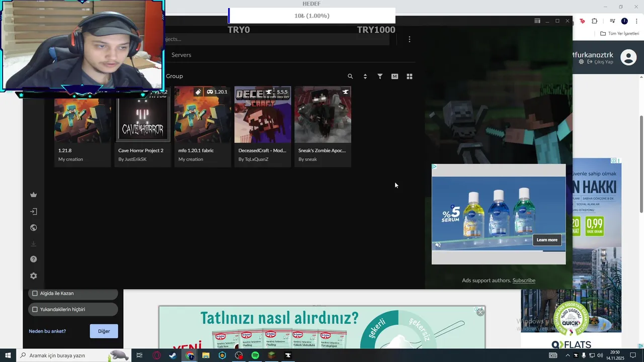Tick the Algida ile Kazan checkbox
Image resolution: width=644 pixels, height=362 pixels.
coord(35,293)
